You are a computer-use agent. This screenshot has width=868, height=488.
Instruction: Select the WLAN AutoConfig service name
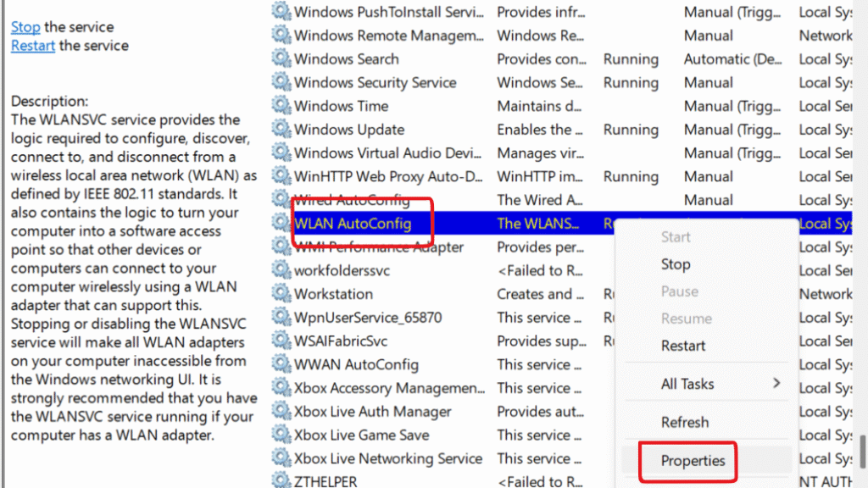coord(353,224)
